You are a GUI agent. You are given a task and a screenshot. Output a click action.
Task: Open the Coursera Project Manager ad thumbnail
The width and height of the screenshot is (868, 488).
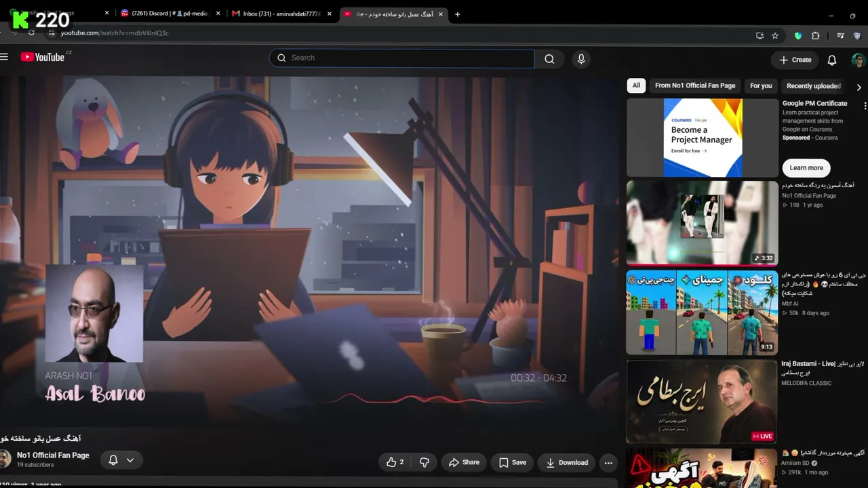[x=703, y=138]
